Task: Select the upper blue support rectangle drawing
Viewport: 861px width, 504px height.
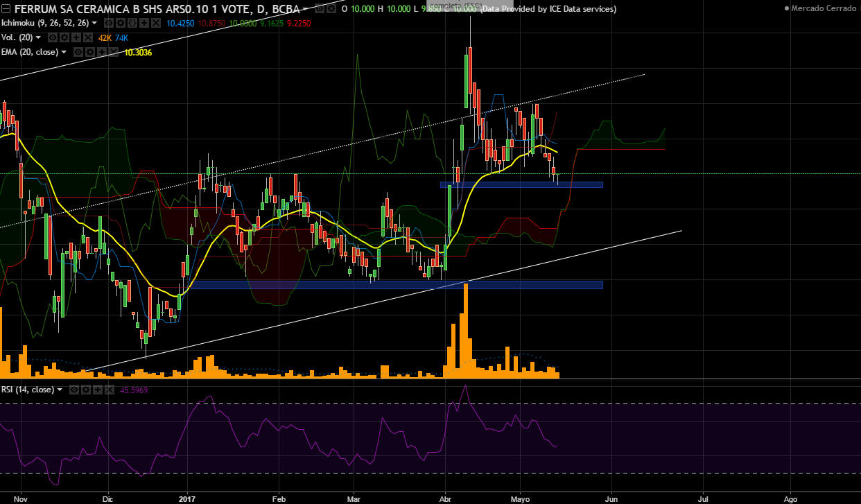Action: point(521,184)
